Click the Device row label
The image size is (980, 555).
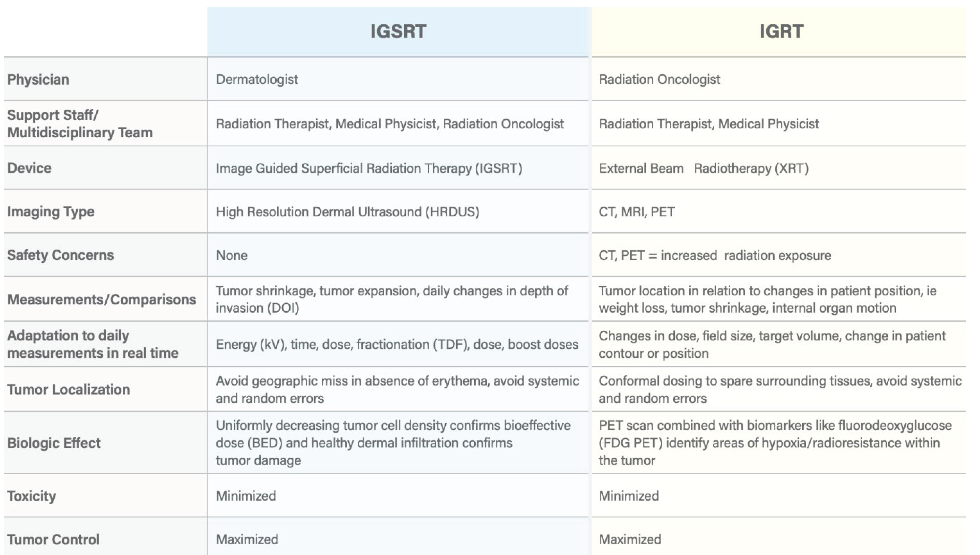click(29, 168)
